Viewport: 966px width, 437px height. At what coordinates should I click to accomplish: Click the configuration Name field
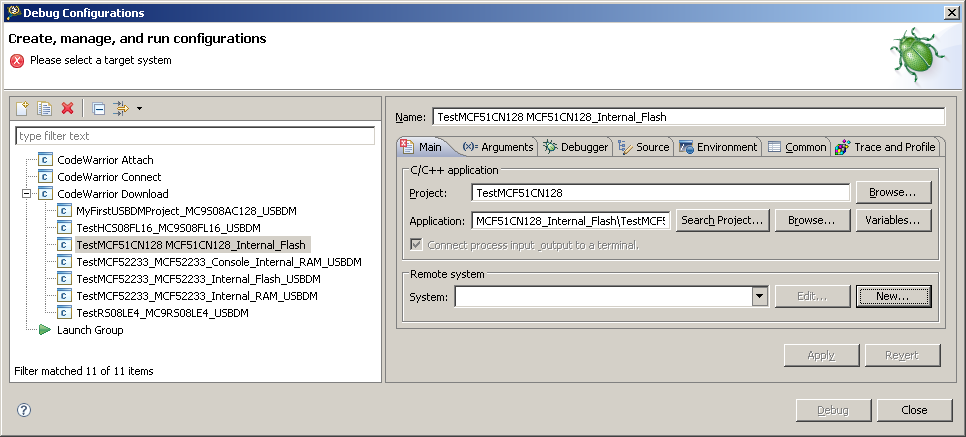(x=688, y=116)
